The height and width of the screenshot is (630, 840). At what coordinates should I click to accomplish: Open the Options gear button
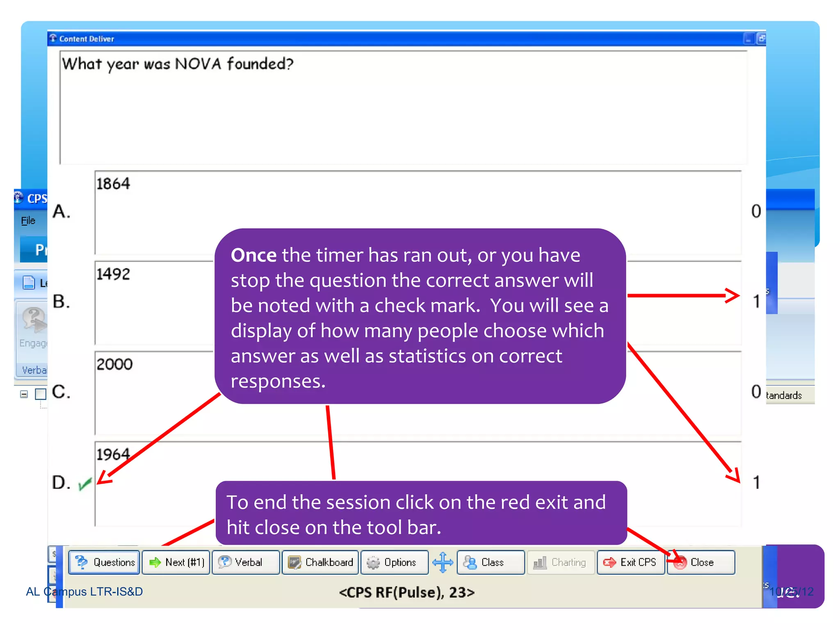(394, 562)
